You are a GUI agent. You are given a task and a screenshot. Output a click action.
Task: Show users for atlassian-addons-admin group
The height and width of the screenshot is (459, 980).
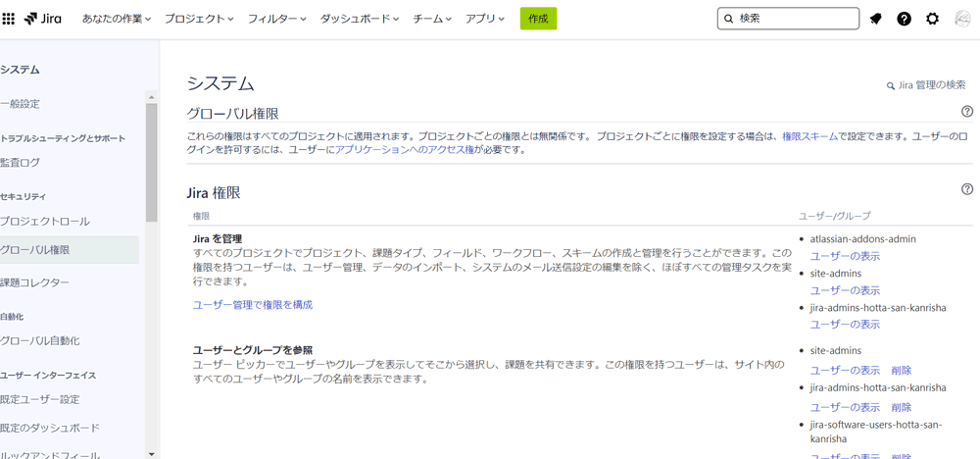845,256
